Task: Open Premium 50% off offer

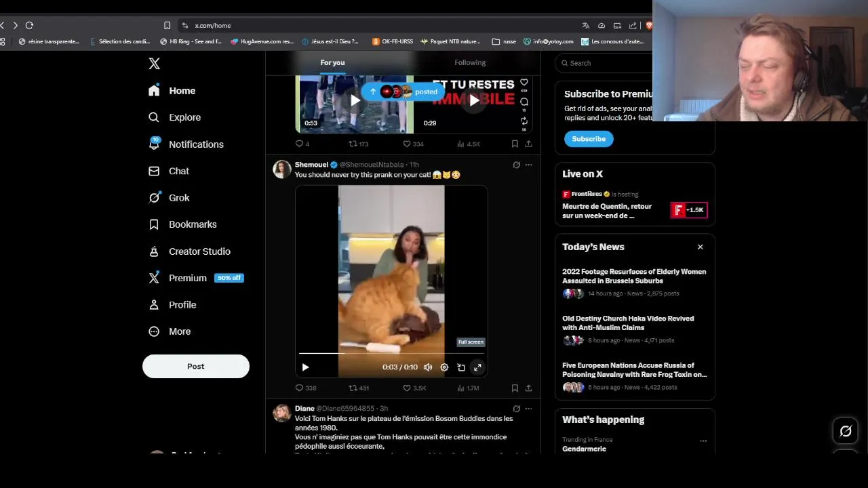Action: click(197, 278)
